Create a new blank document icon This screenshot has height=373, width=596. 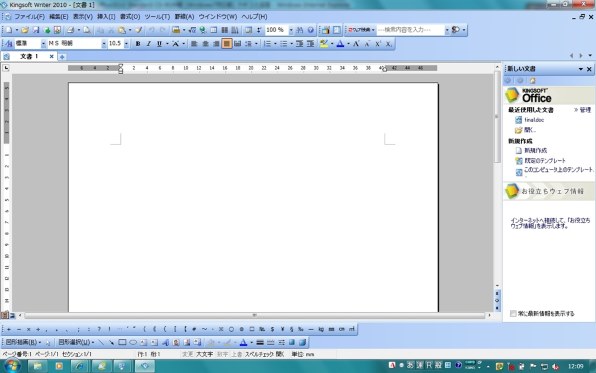tap(9, 30)
